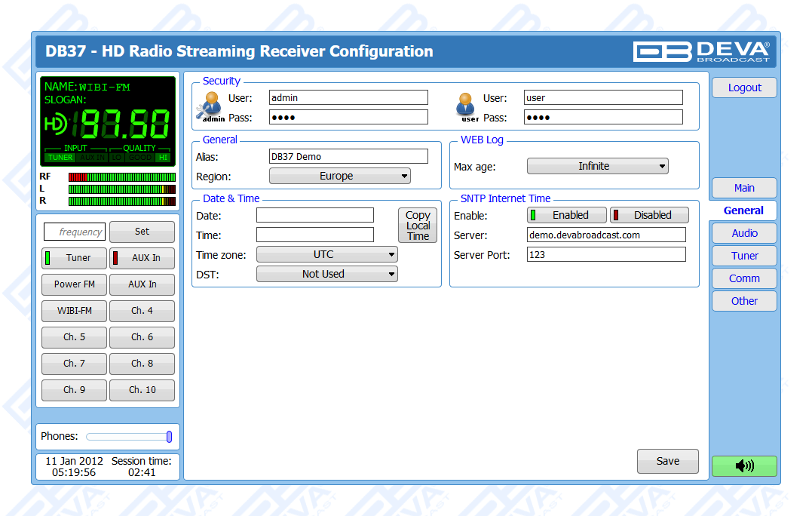Enable SNTP Internet Time
Image resolution: width=812 pixels, height=516 pixels.
[566, 215]
